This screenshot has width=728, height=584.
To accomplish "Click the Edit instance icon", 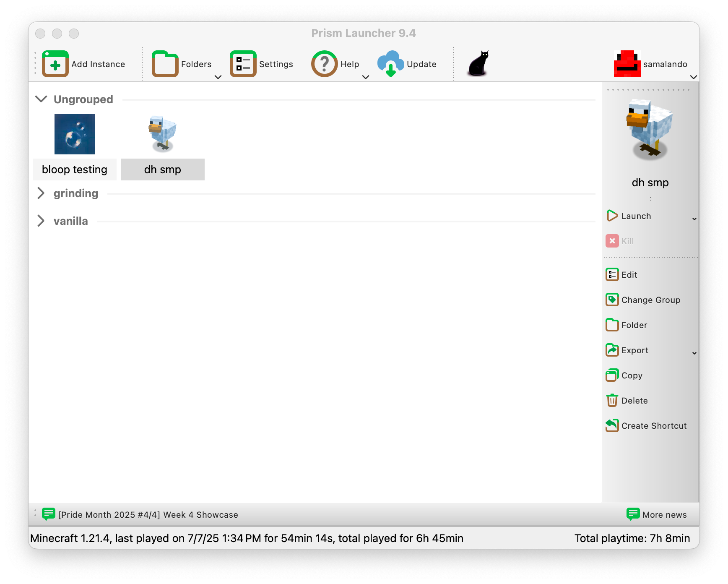I will pyautogui.click(x=612, y=274).
